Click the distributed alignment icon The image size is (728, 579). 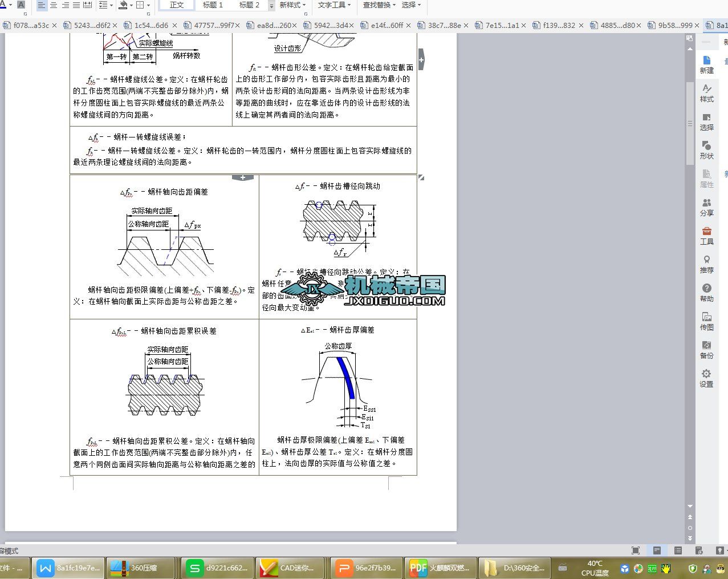pos(87,5)
